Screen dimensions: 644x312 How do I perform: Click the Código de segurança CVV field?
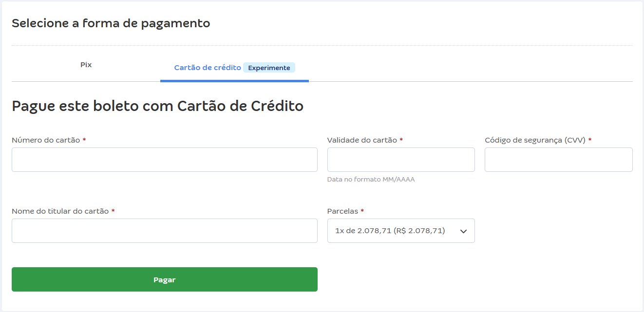(x=558, y=159)
